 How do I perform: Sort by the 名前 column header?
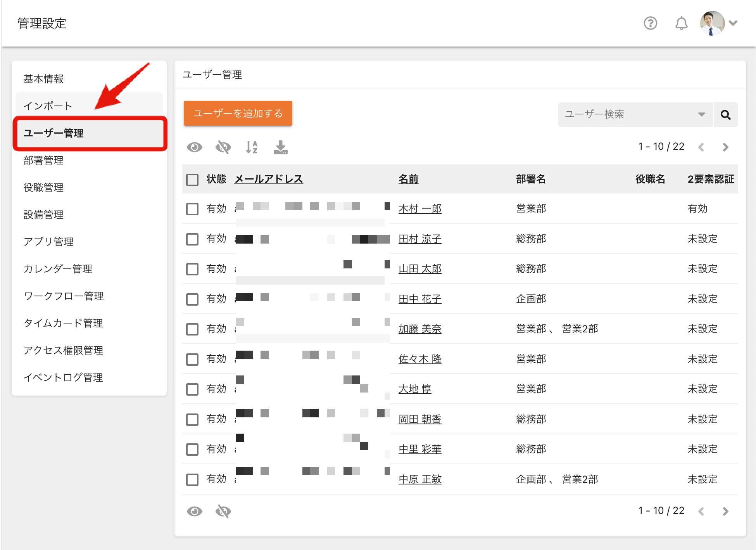coord(408,179)
